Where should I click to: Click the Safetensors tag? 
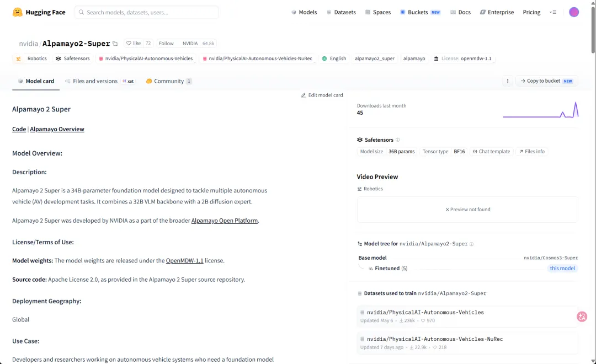(73, 58)
